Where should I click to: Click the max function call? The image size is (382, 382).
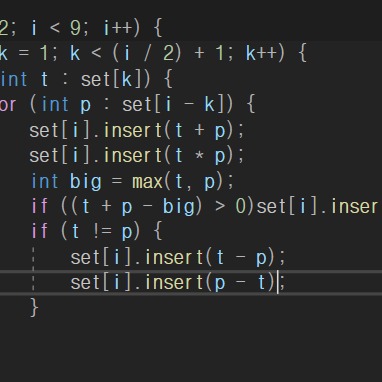pyautogui.click(x=147, y=182)
